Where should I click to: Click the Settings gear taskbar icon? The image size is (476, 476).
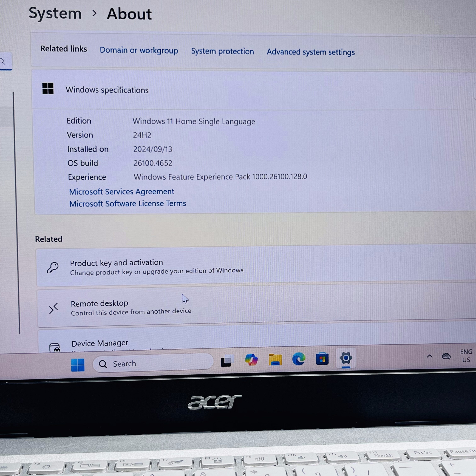point(346,358)
